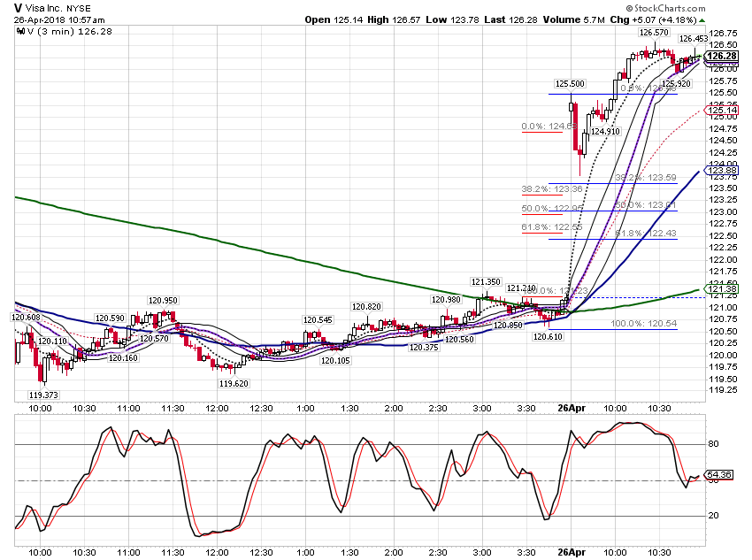Click the 119.620 low price label

pyautogui.click(x=234, y=384)
